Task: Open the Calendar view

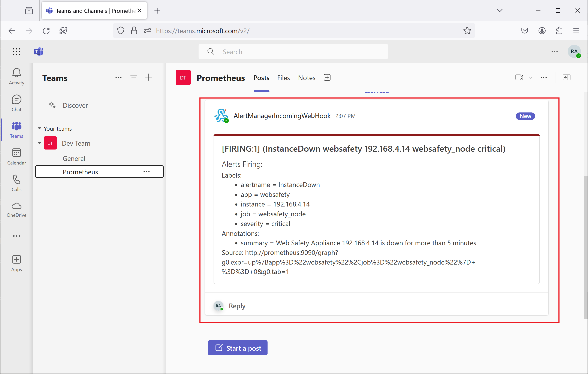Action: (16, 157)
